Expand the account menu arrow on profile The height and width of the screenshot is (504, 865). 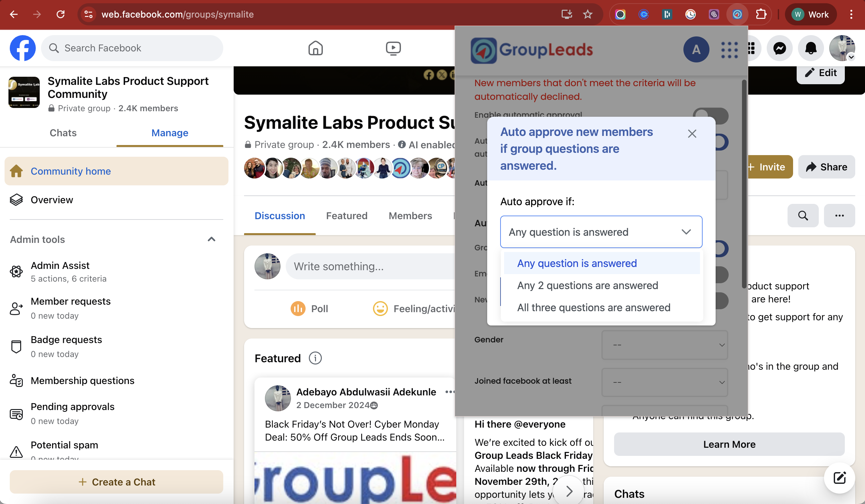click(x=851, y=57)
